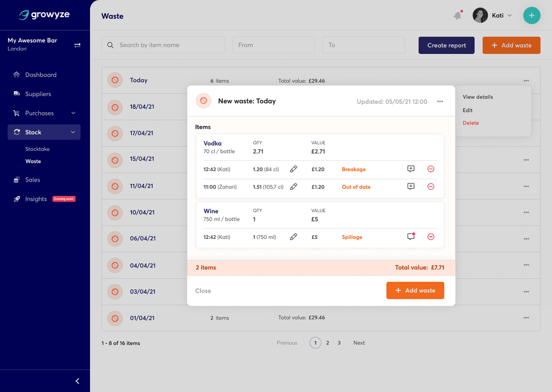Edit the Vodka breakage entry with the pencil icon

point(294,169)
